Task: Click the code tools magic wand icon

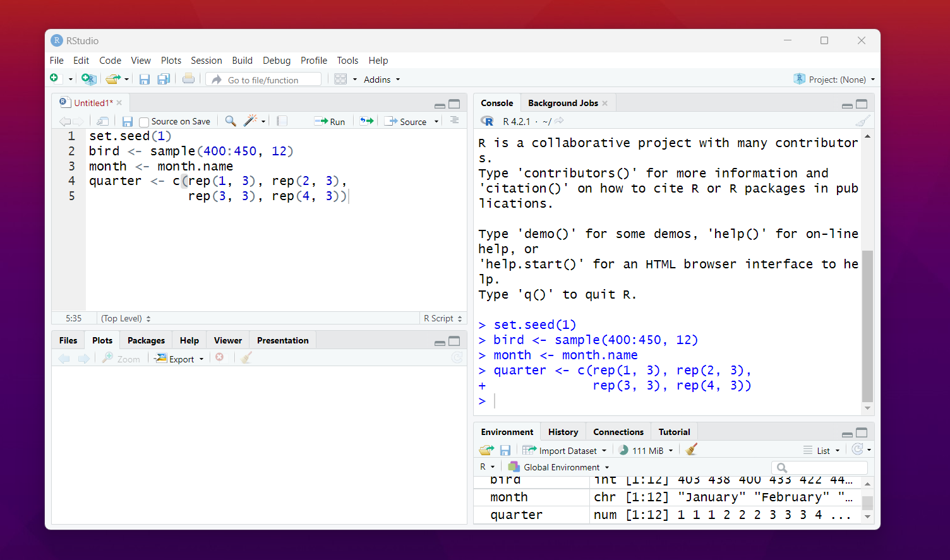Action: pos(251,121)
